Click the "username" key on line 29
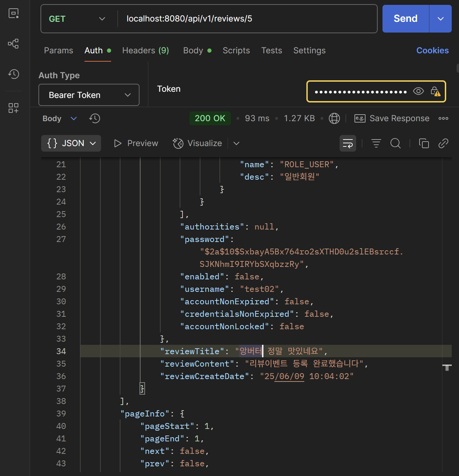459x476 pixels. [x=205, y=289]
